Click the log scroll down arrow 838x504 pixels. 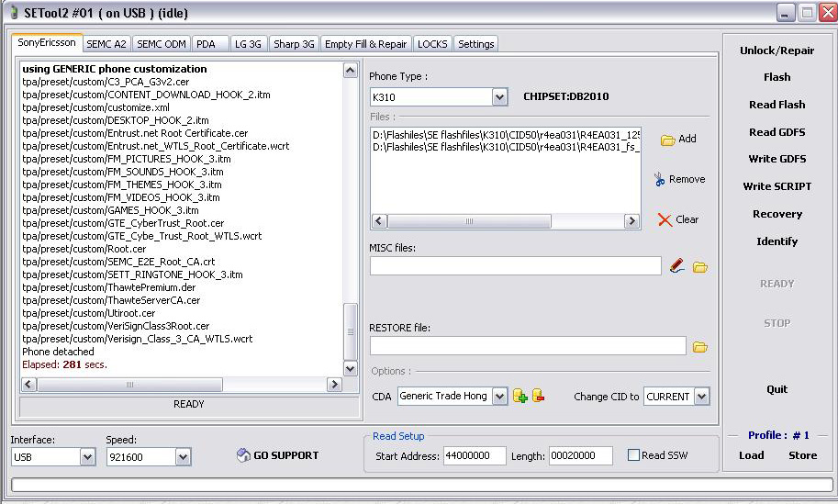pyautogui.click(x=350, y=368)
